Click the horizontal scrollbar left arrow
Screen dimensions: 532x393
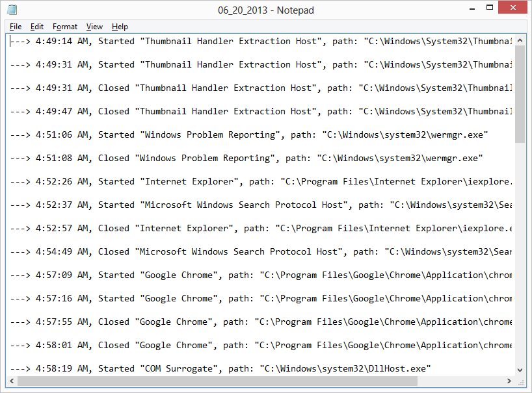(12, 381)
